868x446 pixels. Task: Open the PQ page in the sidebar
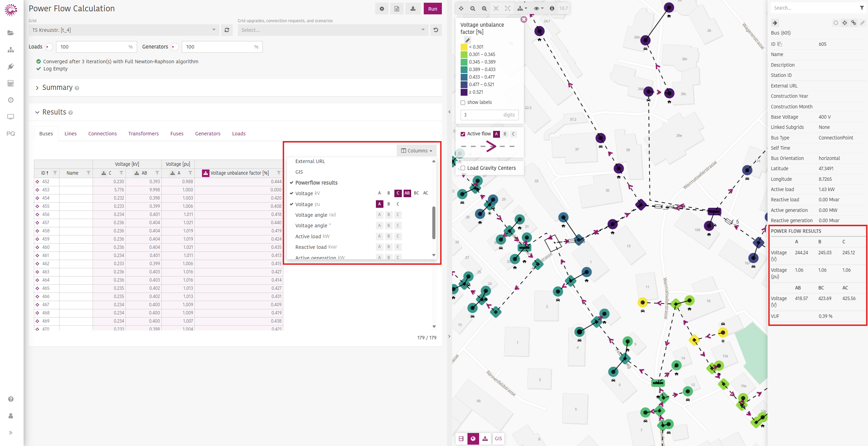11,134
